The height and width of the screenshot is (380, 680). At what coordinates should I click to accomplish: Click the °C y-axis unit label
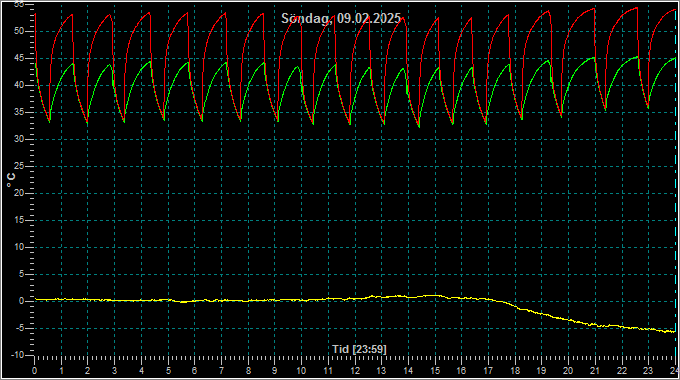click(11, 180)
